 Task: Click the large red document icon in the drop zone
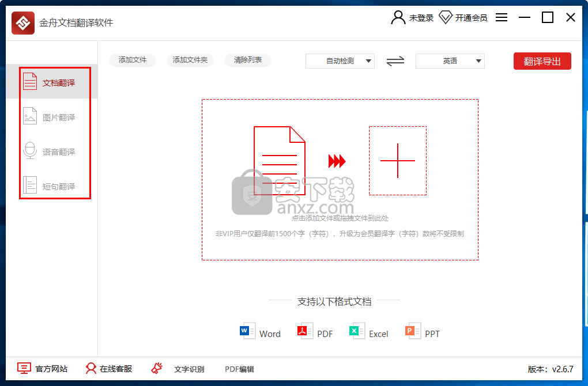pos(280,161)
